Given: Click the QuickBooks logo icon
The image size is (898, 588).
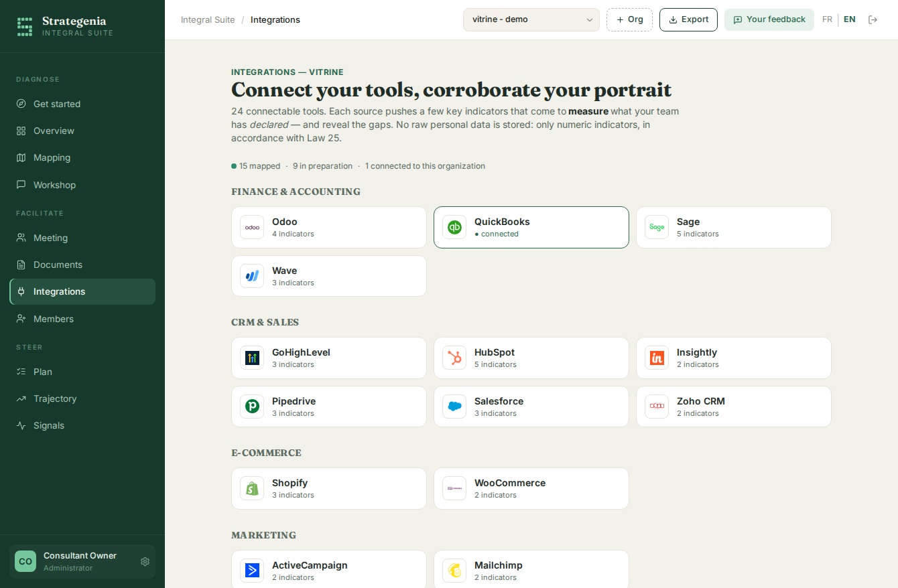Looking at the screenshot, I should (454, 227).
